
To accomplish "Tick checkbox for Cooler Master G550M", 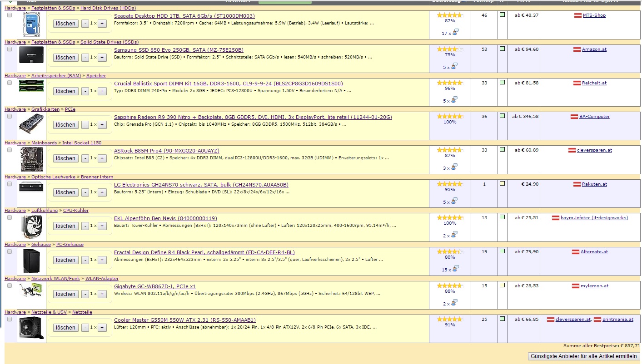I will click(x=10, y=319).
